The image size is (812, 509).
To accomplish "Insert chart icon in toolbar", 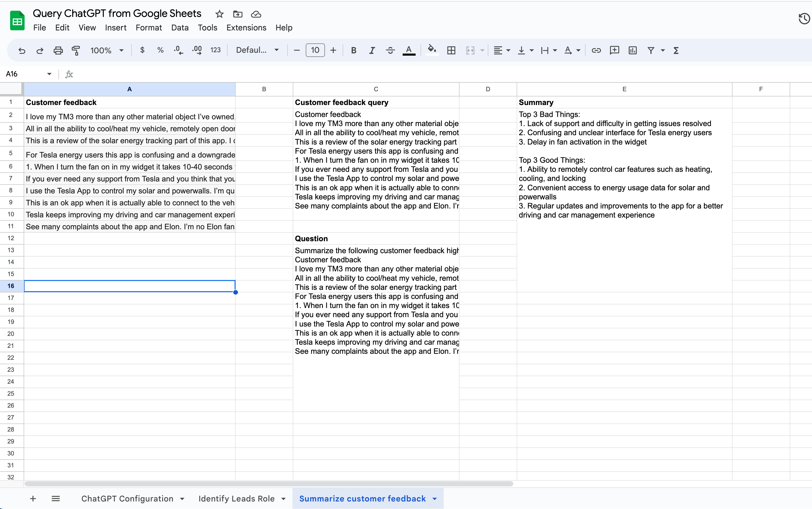I will pyautogui.click(x=632, y=50).
